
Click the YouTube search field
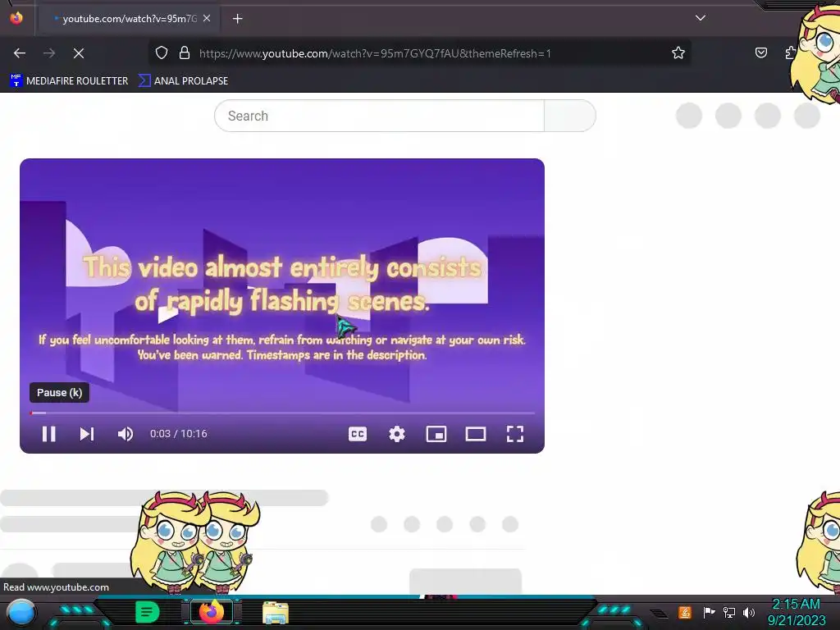[x=379, y=116]
